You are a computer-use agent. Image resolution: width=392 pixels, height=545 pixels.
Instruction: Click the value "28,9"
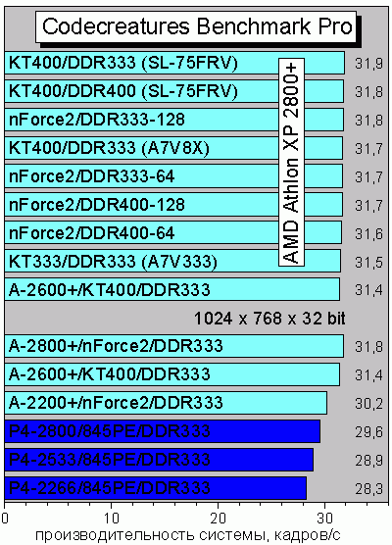click(368, 461)
